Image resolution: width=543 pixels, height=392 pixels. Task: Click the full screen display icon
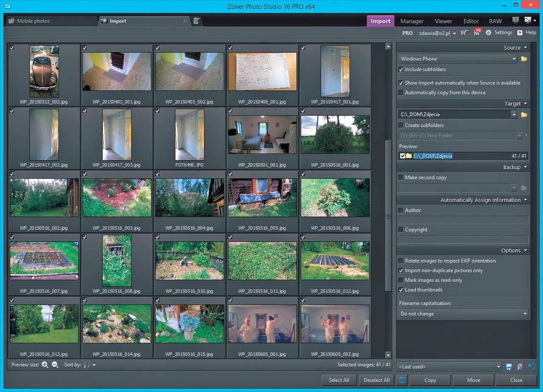point(528,20)
